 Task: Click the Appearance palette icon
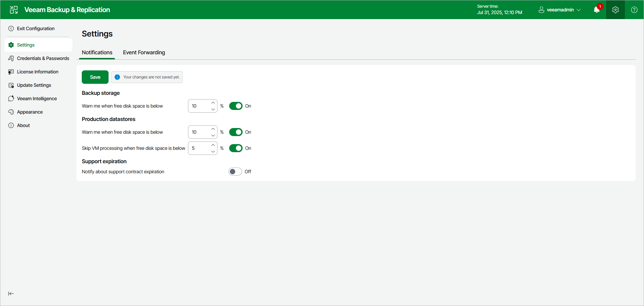(11, 112)
